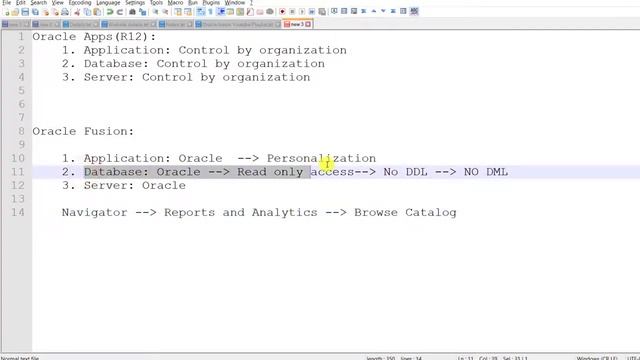Click 'Browse Catalog' text on line 14
This screenshot has height=360, width=640.
pyautogui.click(x=405, y=213)
